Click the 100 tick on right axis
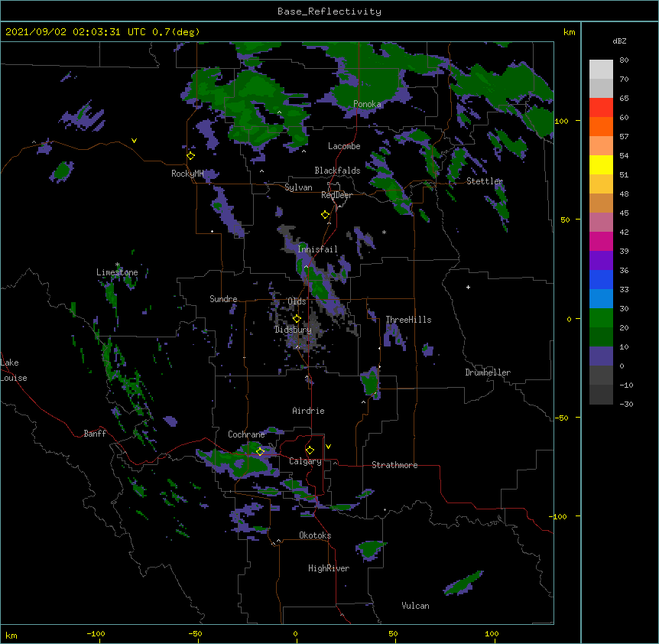 pos(561,121)
